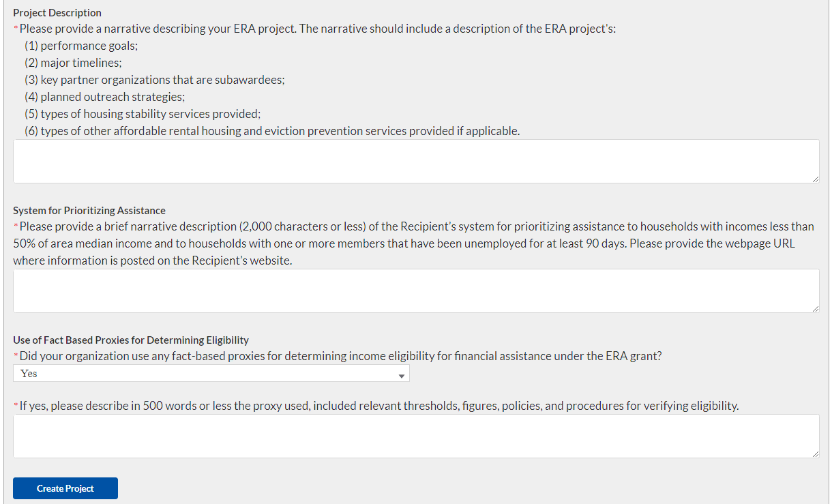Click the Project Description narrative text box

[x=416, y=161]
